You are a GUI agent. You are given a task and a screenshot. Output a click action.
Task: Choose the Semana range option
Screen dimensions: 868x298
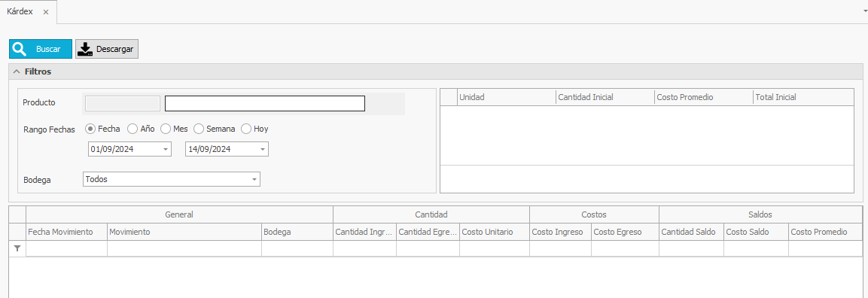(x=199, y=129)
